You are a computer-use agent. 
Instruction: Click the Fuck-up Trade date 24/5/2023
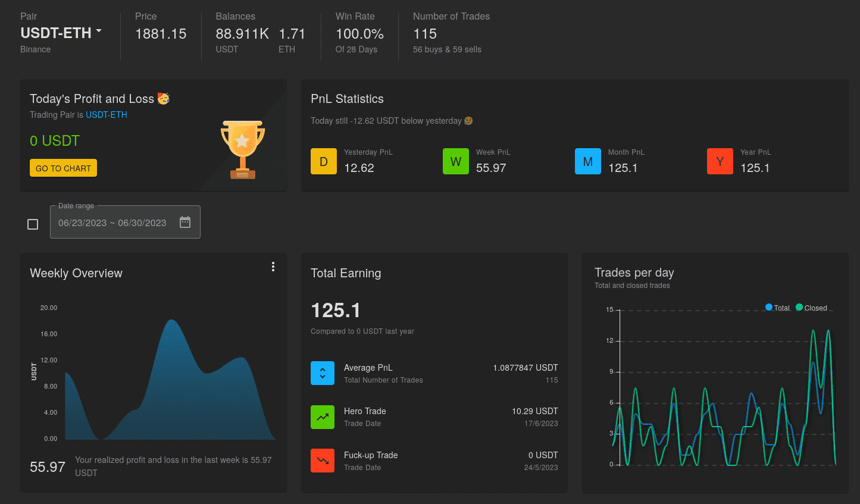pos(541,468)
